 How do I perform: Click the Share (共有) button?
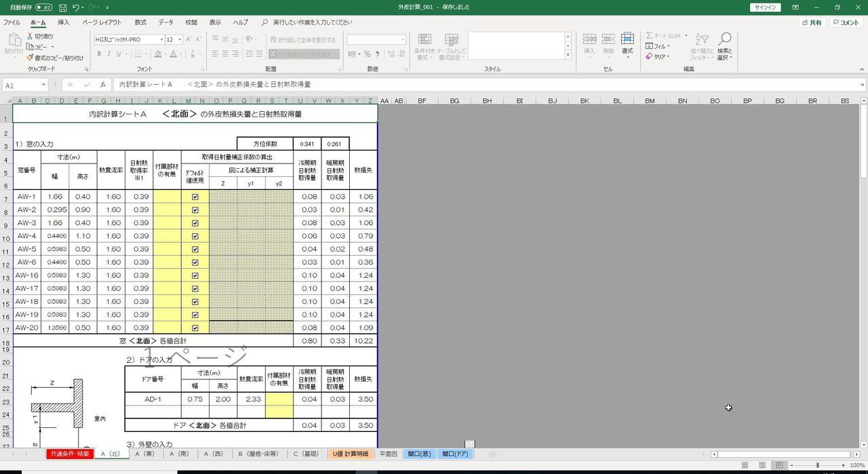pos(811,22)
